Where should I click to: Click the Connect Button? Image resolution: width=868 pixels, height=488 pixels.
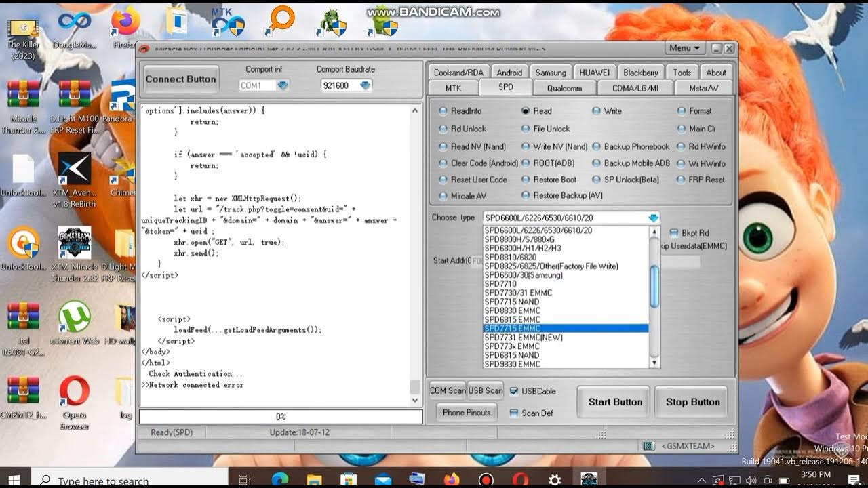pyautogui.click(x=180, y=79)
